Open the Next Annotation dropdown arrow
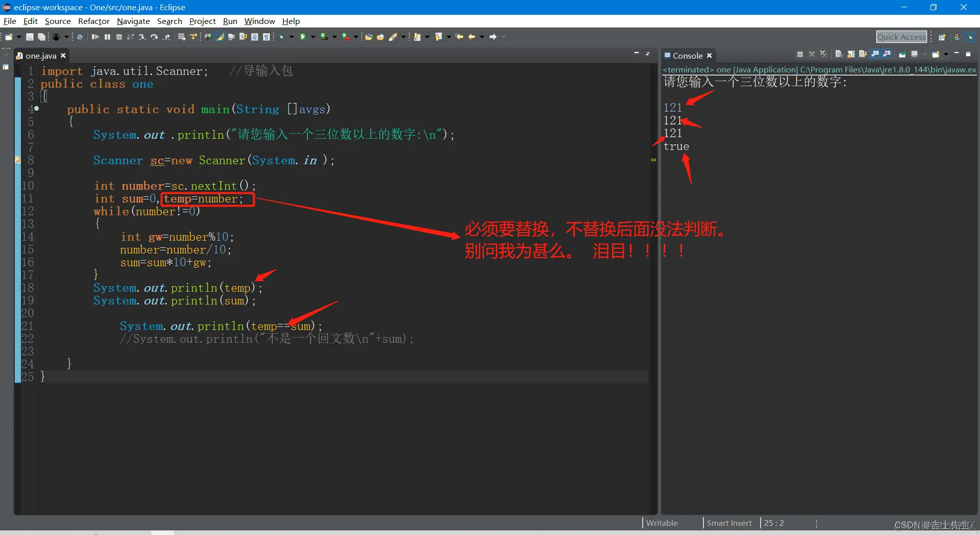Screen dimensions: 980x535 pos(427,37)
